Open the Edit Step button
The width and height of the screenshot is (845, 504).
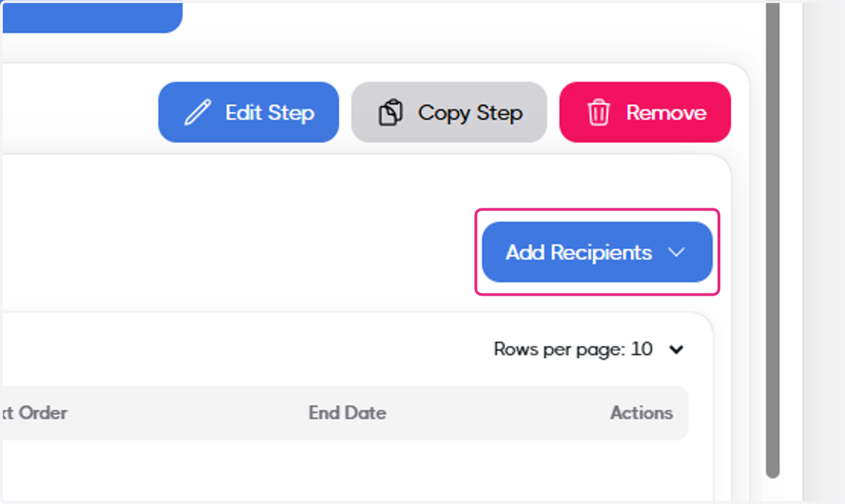tap(249, 112)
